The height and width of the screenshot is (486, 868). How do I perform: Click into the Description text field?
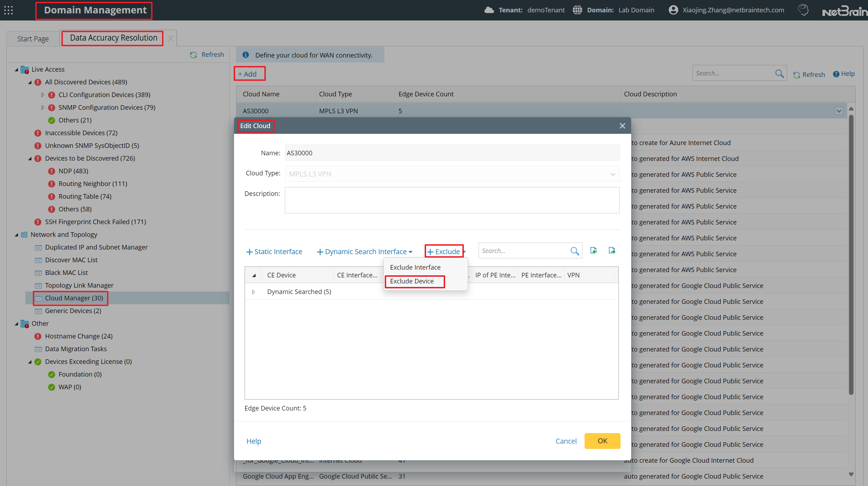coord(452,200)
